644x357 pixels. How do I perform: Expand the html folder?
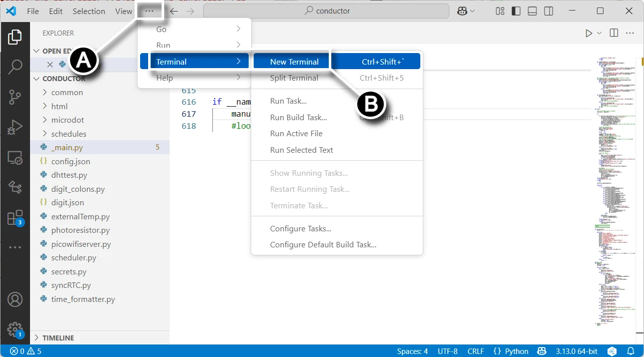(x=100, y=106)
